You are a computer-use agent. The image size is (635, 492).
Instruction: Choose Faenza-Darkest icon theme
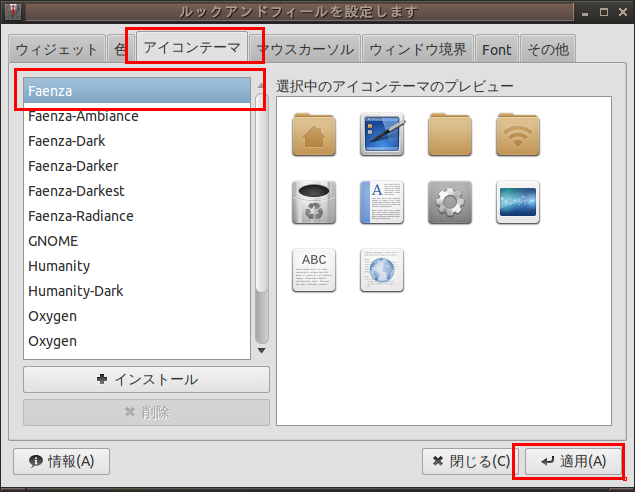[x=137, y=191]
